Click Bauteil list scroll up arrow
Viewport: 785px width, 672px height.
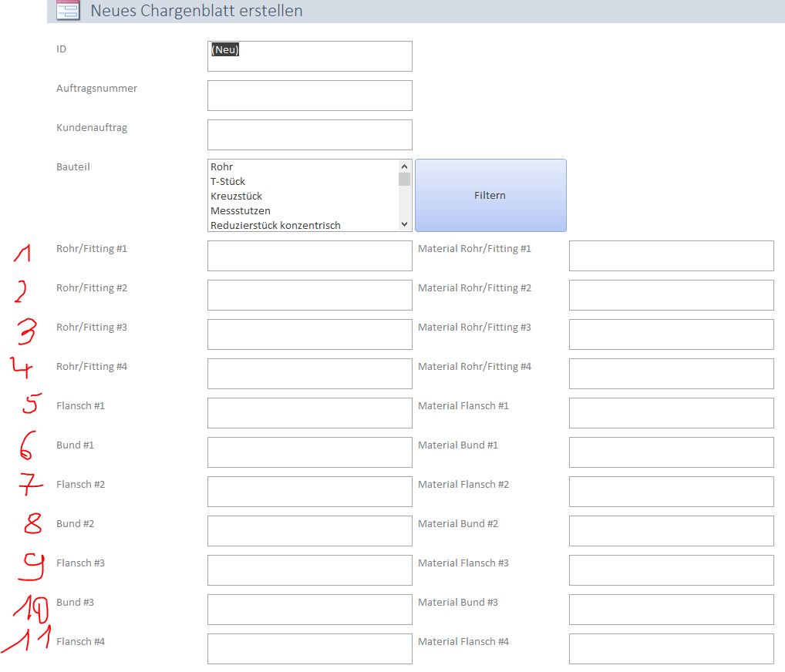[405, 166]
